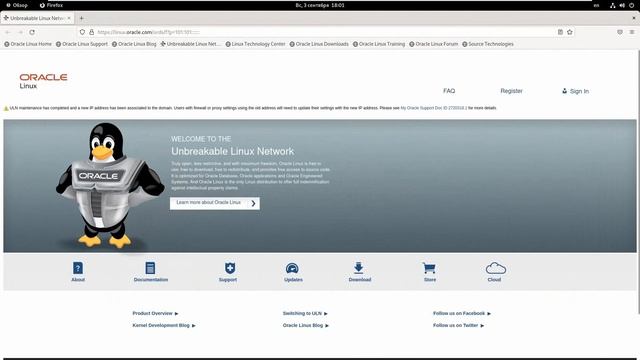Open tracking protection shield icon
640x360 pixels.
(x=82, y=32)
